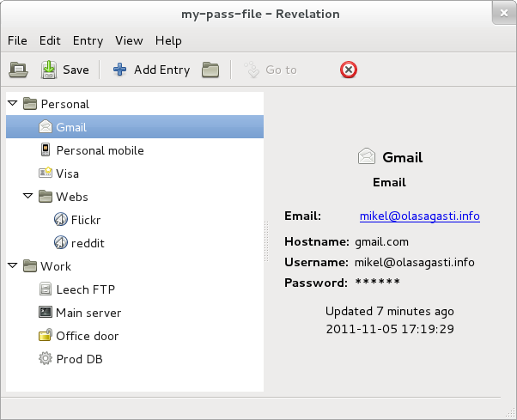Click the Webs folder icon

(46, 196)
